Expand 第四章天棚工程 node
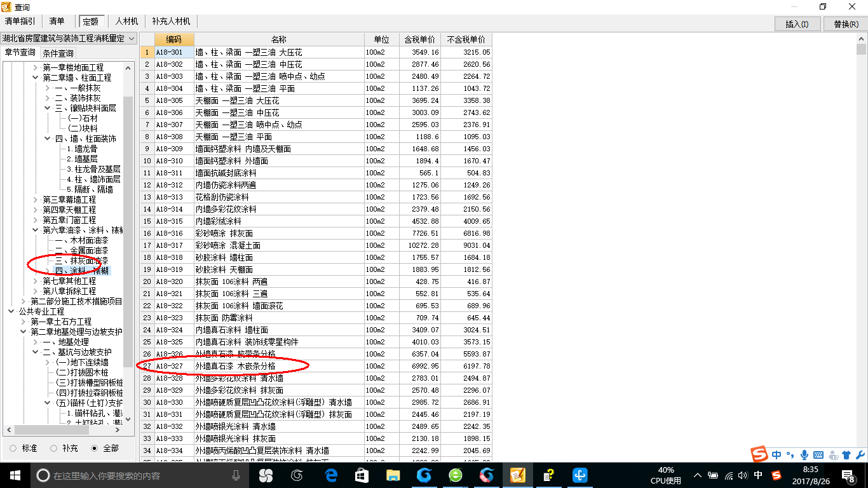Screen dimensions: 868x488 pyautogui.click(x=36, y=210)
